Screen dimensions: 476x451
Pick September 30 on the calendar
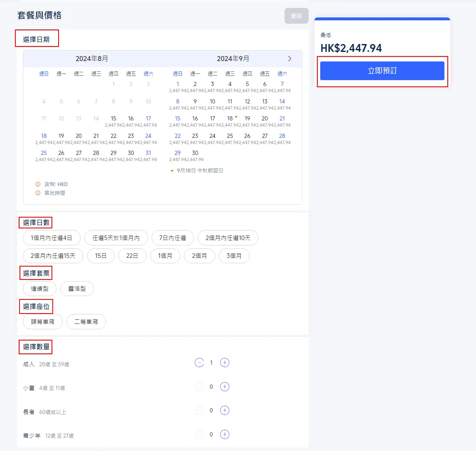point(195,156)
